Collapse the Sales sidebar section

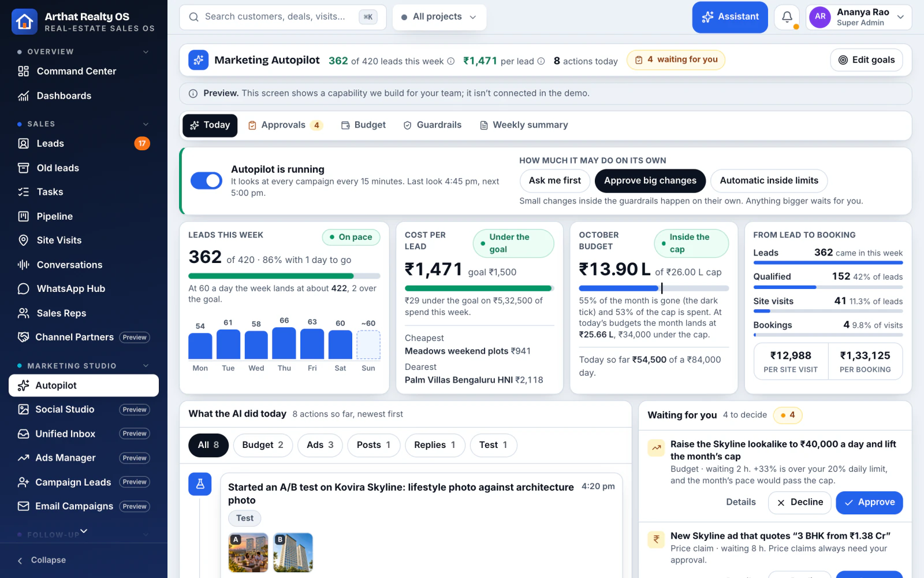coord(146,124)
